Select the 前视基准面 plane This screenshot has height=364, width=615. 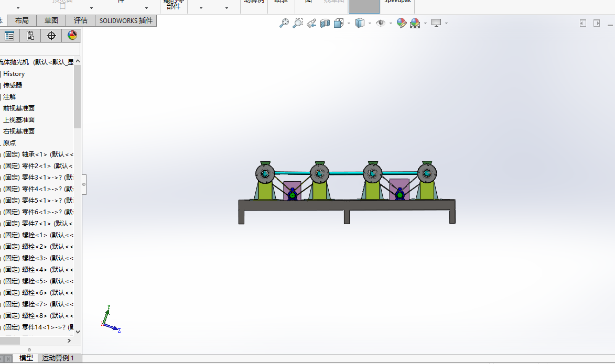point(19,108)
